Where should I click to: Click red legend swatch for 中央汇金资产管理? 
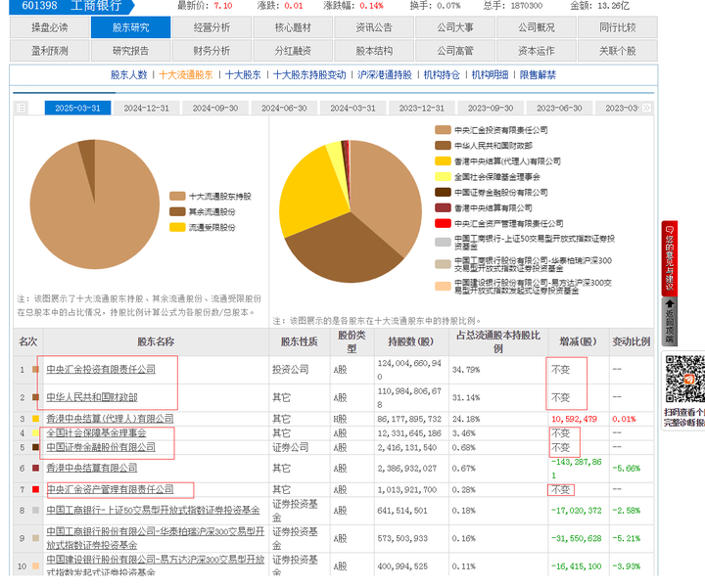click(x=443, y=223)
